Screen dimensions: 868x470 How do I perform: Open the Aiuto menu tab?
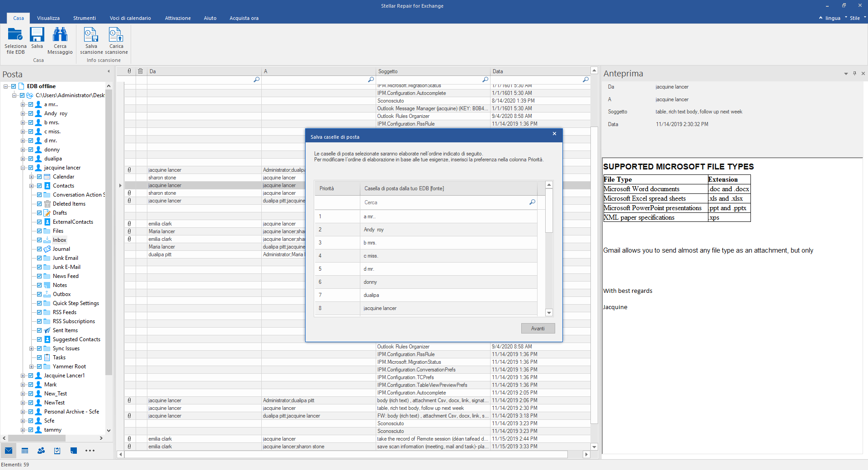[210, 18]
